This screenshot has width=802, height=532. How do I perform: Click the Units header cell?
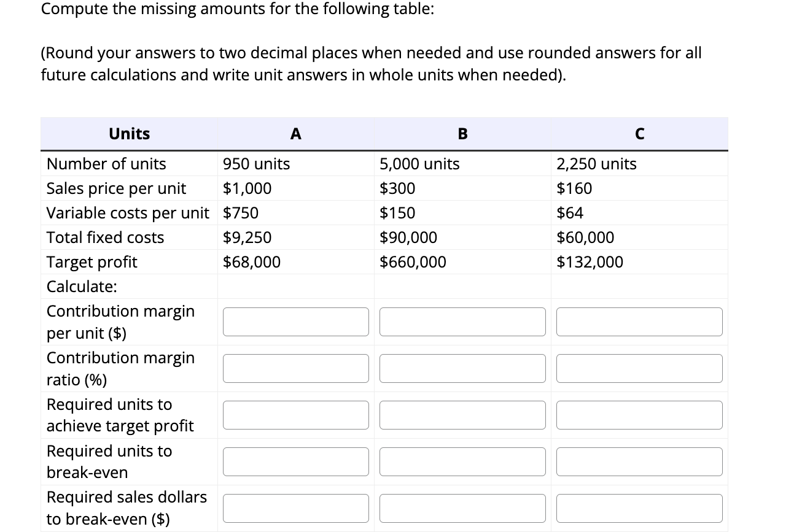(x=129, y=133)
